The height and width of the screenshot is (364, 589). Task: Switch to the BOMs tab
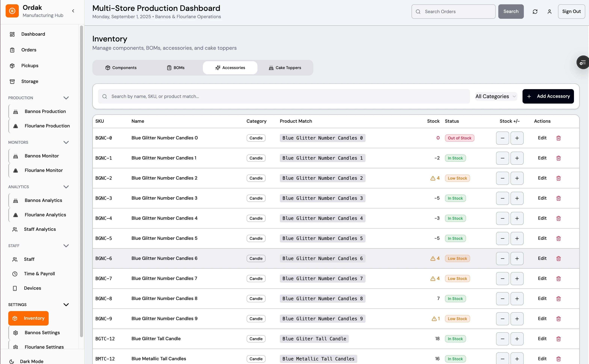176,68
